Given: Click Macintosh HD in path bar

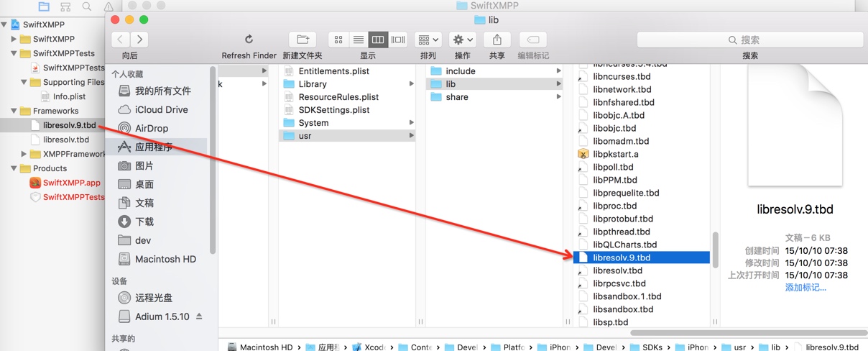Looking at the screenshot, I should point(259,347).
